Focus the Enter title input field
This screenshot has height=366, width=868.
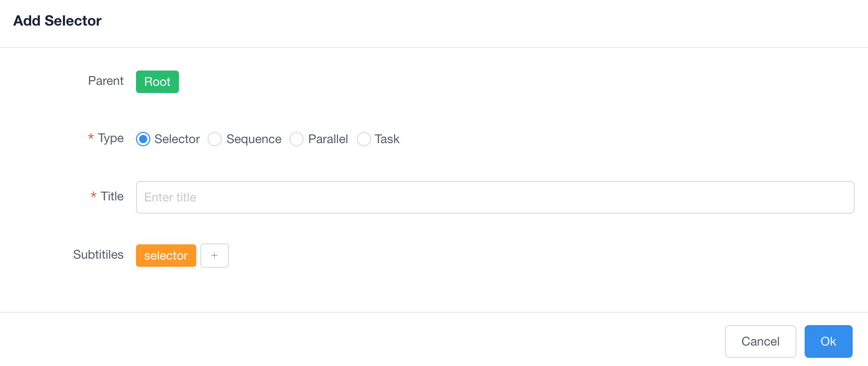click(x=495, y=197)
